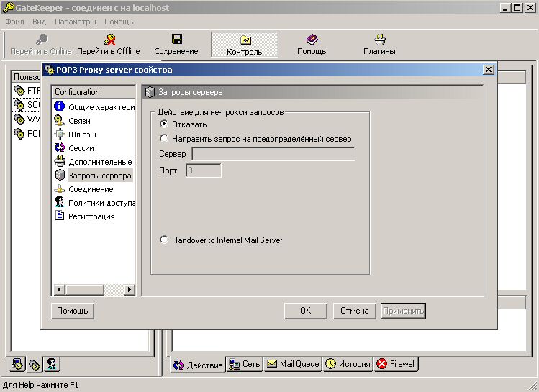
Task: Open the Контроль toolbar button
Action: (245, 45)
